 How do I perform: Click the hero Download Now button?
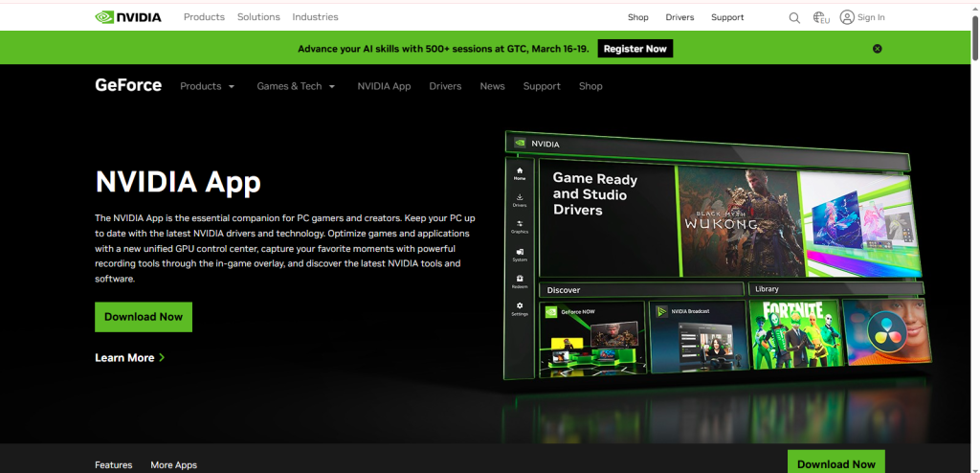pyautogui.click(x=144, y=317)
